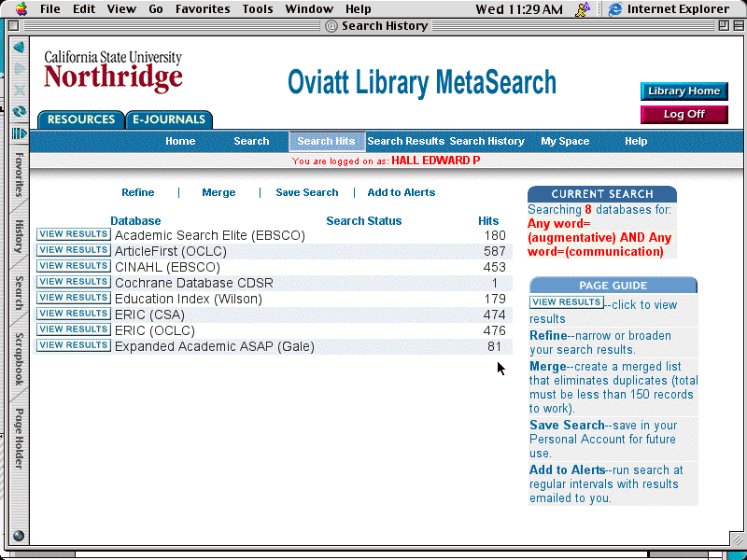Switch to the RESOURCES tab
The width and height of the screenshot is (747, 560).
point(81,119)
